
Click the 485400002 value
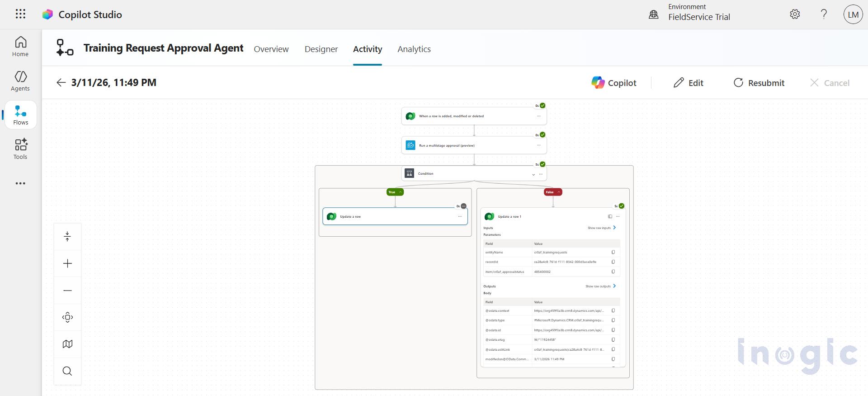coord(542,272)
